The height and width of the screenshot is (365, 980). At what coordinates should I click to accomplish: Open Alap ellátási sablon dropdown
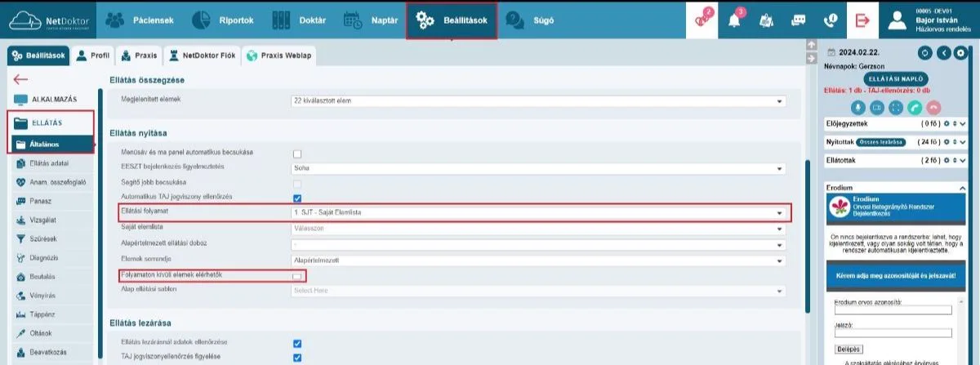click(538, 291)
